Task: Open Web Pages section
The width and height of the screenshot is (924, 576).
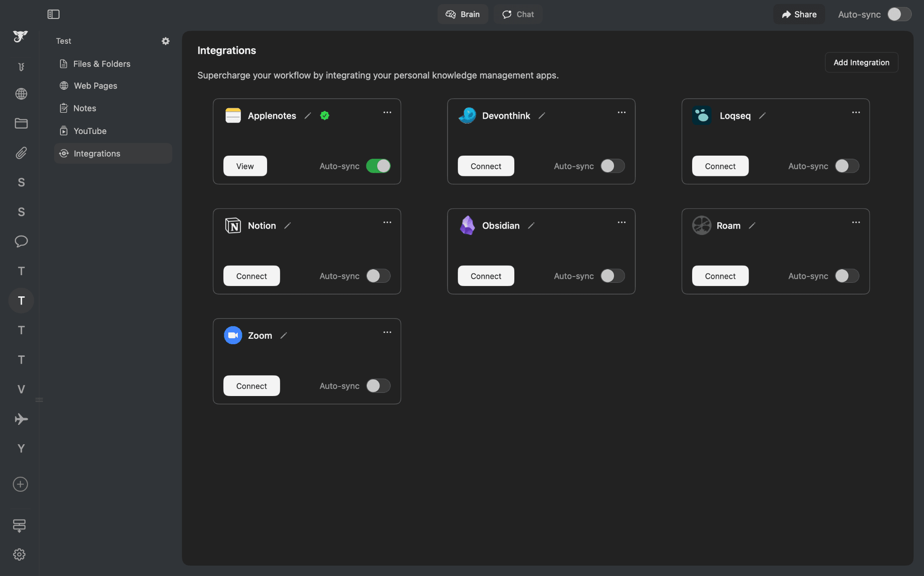Action: click(113, 86)
